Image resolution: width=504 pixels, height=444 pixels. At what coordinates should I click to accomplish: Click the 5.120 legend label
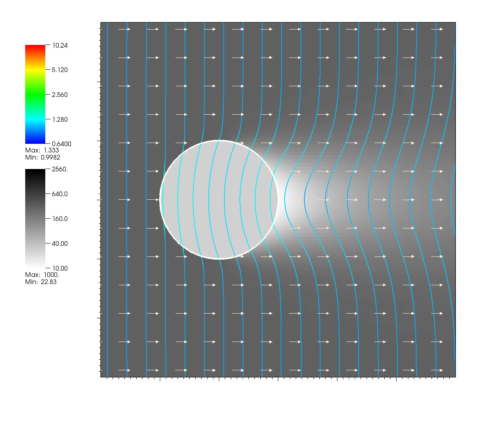[60, 70]
